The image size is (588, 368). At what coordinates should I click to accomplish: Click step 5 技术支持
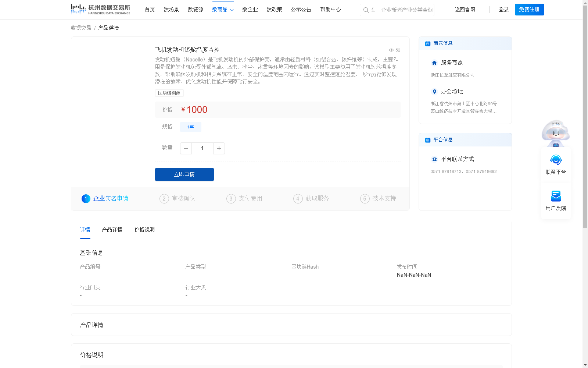point(378,199)
